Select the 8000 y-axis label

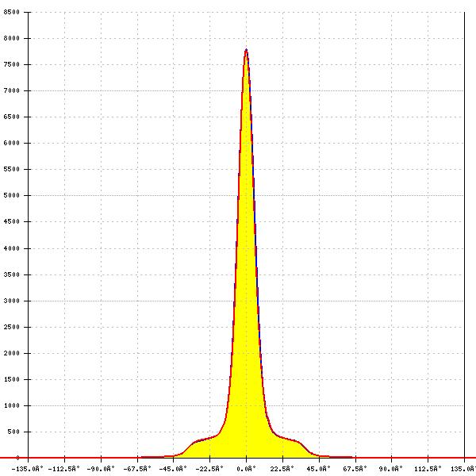pos(12,38)
